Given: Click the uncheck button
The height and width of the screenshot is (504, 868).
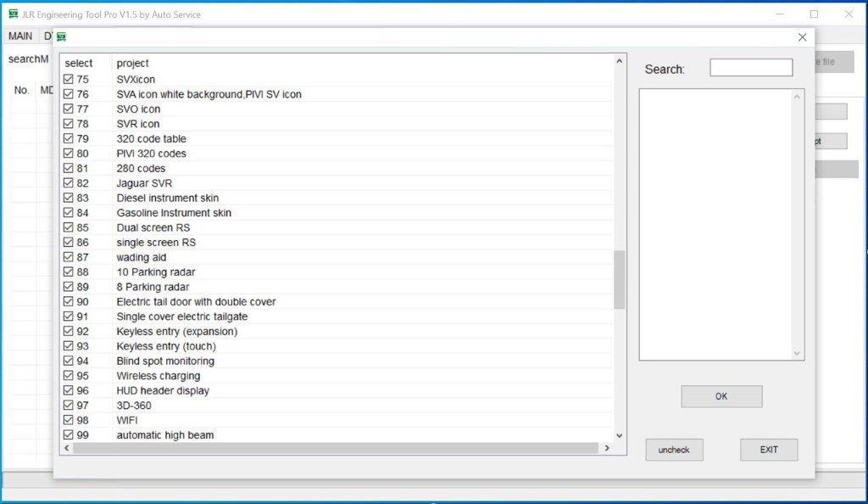Looking at the screenshot, I should (674, 450).
